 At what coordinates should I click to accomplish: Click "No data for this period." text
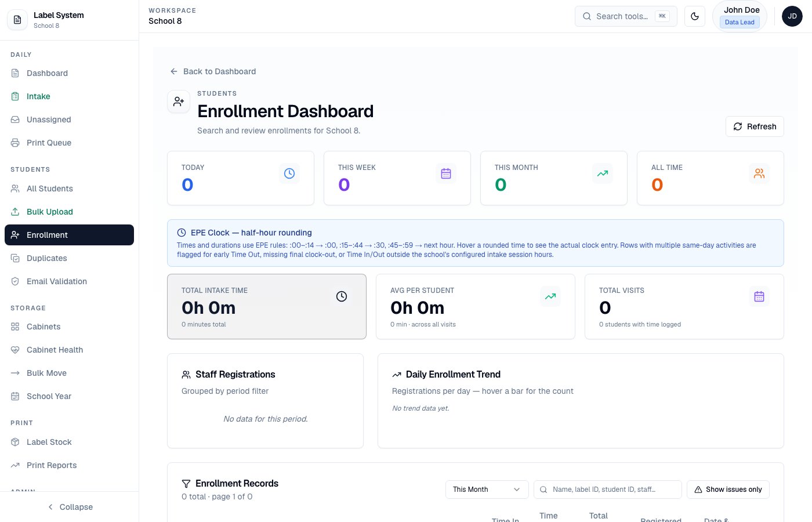tap(266, 419)
